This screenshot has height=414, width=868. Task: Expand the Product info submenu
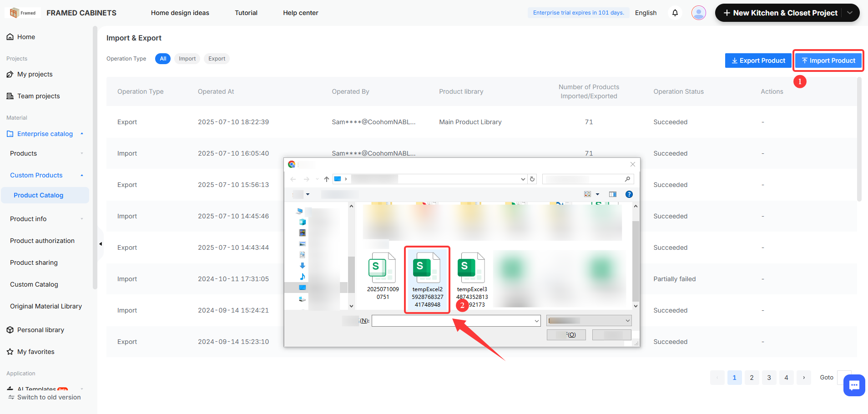pyautogui.click(x=82, y=219)
